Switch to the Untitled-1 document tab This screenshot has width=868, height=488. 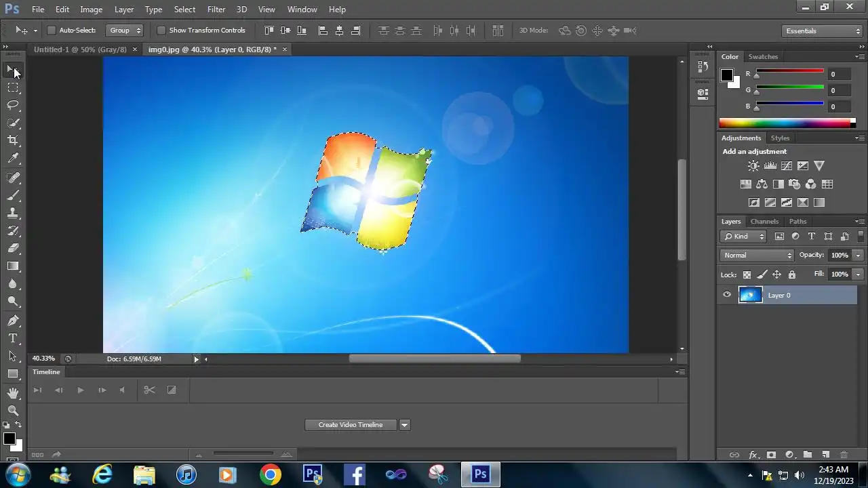(x=80, y=49)
